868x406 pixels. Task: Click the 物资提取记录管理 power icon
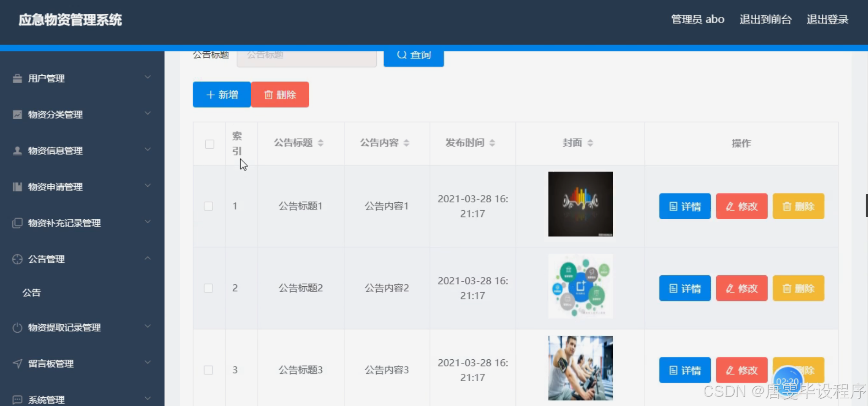[17, 328]
